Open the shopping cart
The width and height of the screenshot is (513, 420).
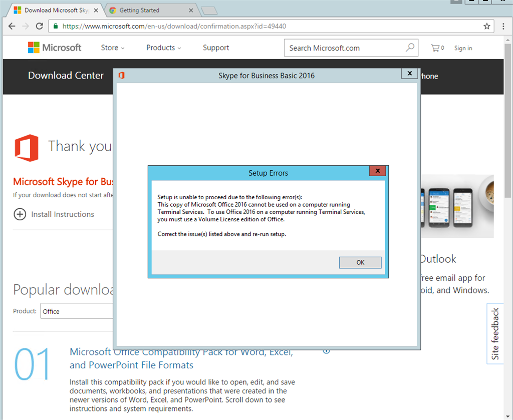(437, 48)
